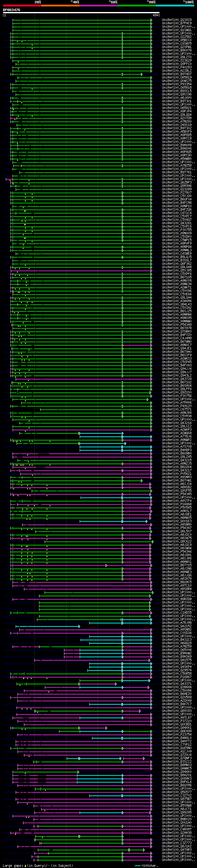Screen dimensions: 197x868
Task: Click the UniRef100_B3S2I2 label
Action: pos(177,761)
